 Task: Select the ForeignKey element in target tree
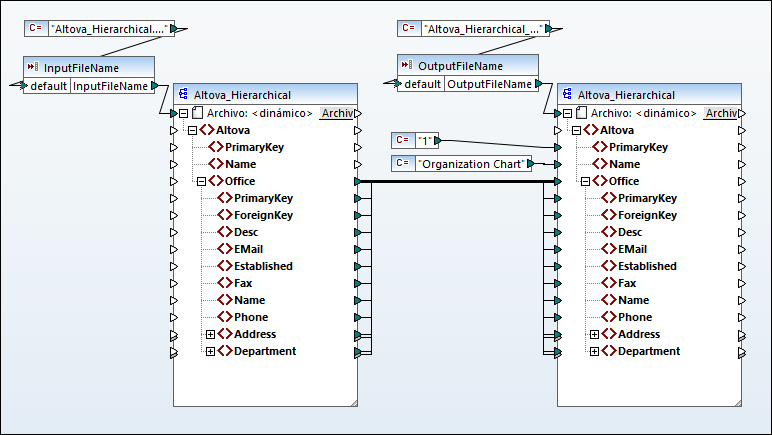coord(647,215)
